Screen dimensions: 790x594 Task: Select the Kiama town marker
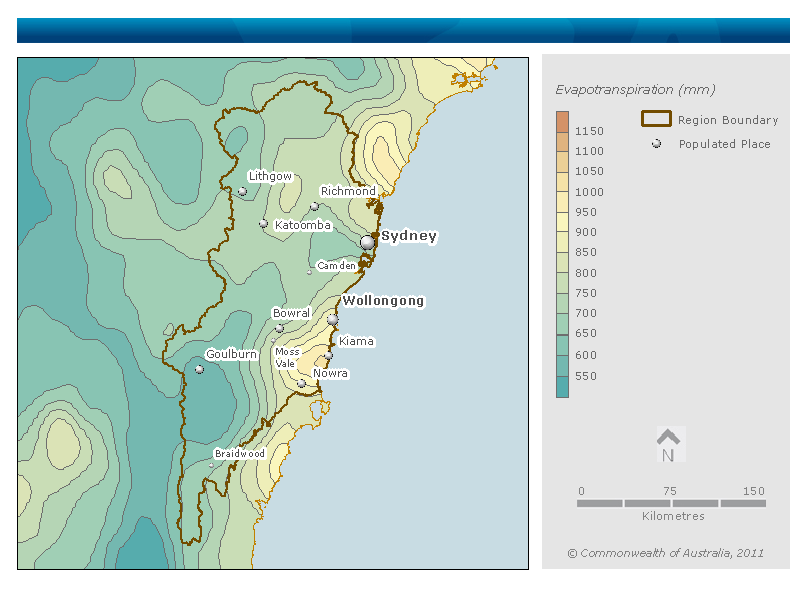pos(328,355)
